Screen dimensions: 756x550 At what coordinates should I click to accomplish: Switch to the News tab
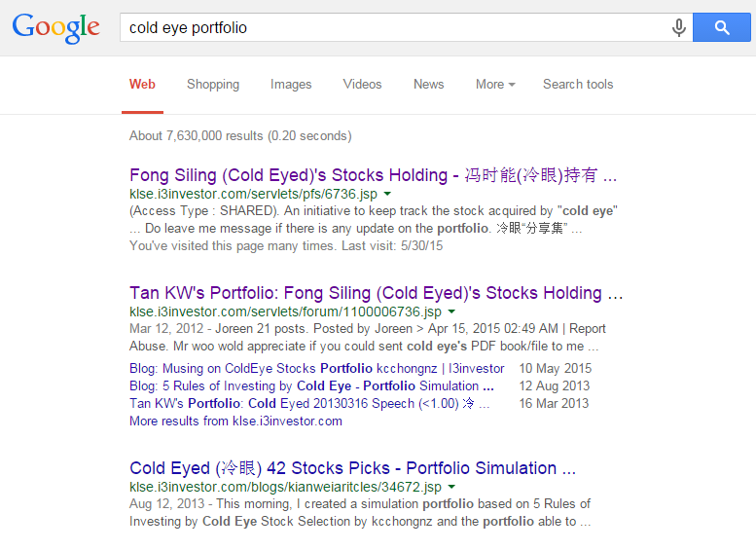(x=429, y=85)
